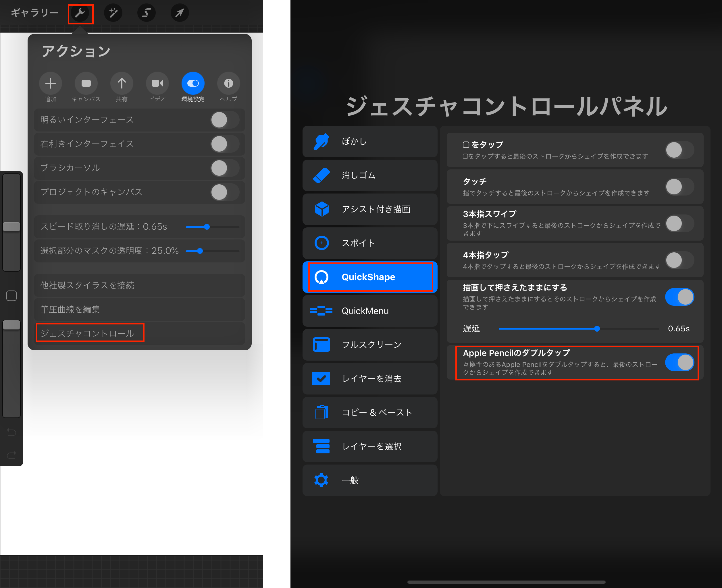
Task: Open the ヘルプ (Help) info tab
Action: click(x=228, y=83)
